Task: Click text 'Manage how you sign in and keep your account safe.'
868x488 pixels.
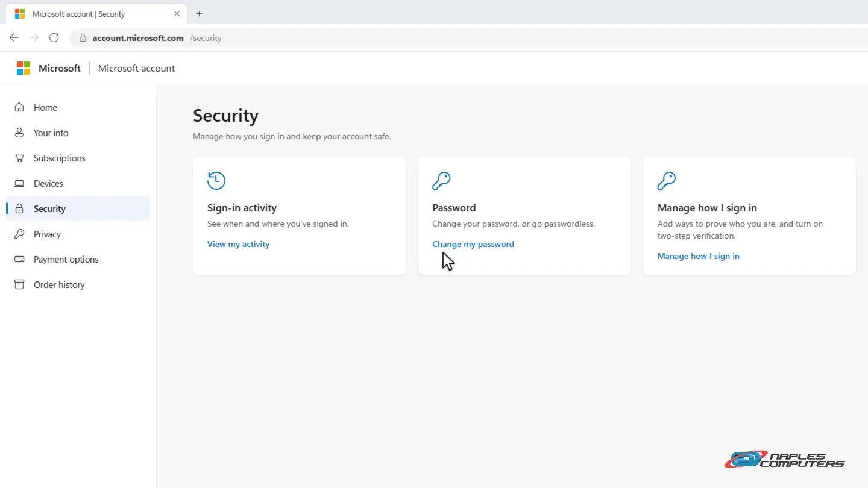Action: pos(292,136)
